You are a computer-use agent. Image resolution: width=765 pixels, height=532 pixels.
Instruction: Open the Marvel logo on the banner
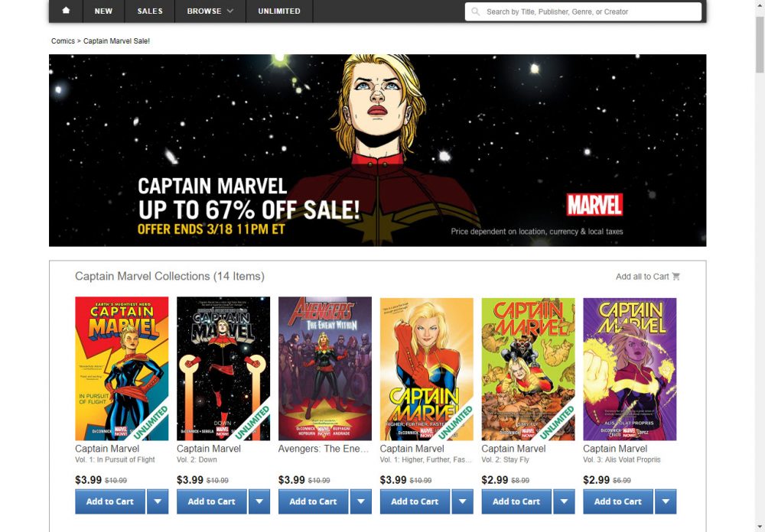(594, 205)
